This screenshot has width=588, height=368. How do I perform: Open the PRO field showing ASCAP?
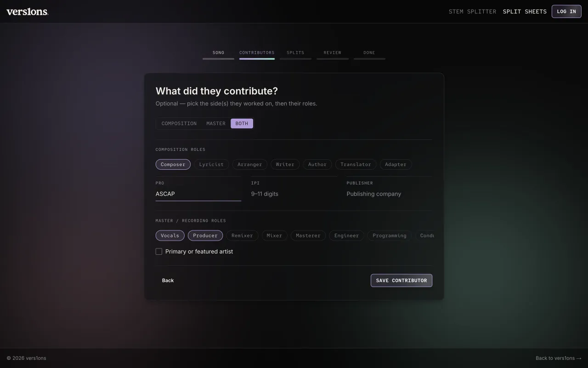point(198,194)
